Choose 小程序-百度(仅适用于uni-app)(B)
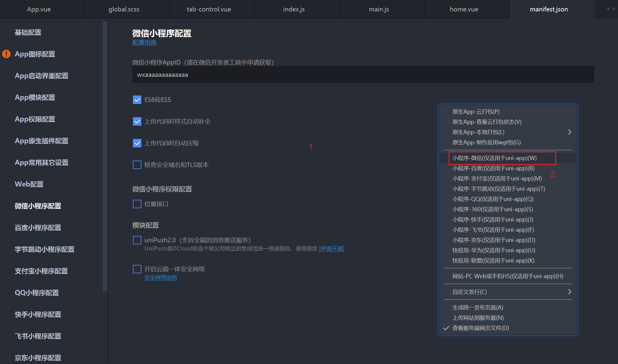Viewport: 618px width, 364px height. click(x=508, y=168)
